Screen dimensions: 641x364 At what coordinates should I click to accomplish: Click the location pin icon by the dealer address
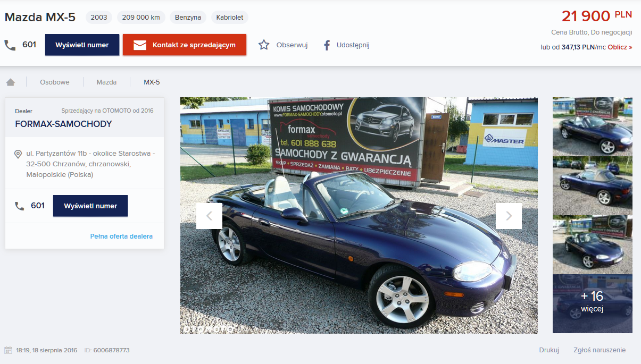point(18,154)
